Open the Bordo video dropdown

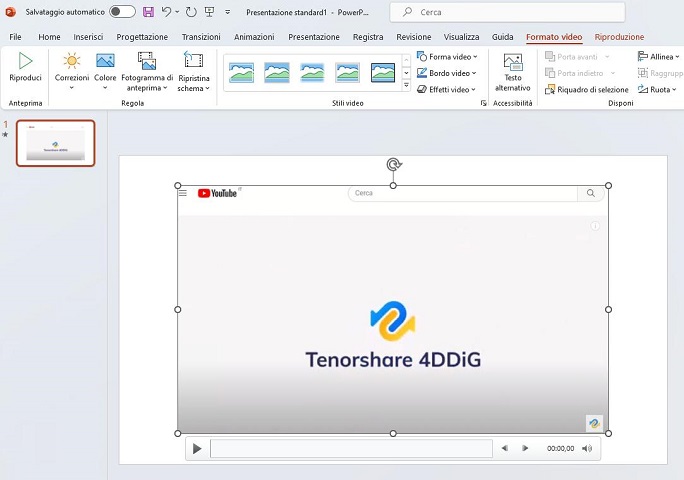tap(447, 73)
